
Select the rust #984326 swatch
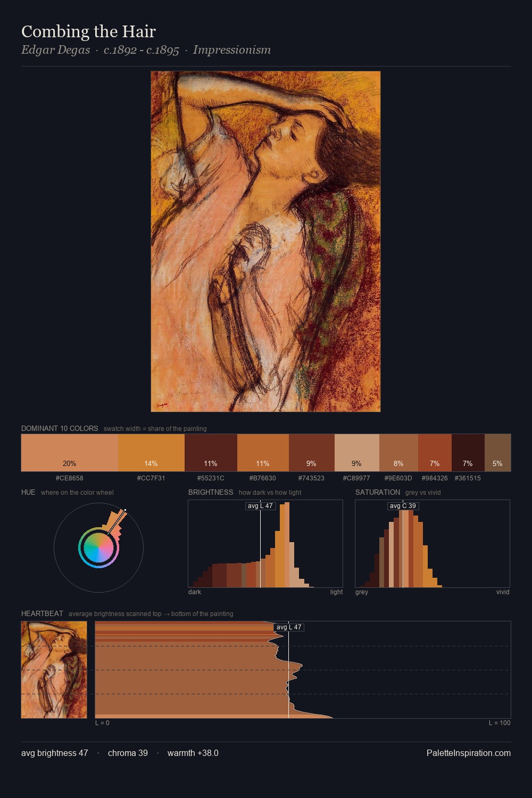pyautogui.click(x=435, y=453)
